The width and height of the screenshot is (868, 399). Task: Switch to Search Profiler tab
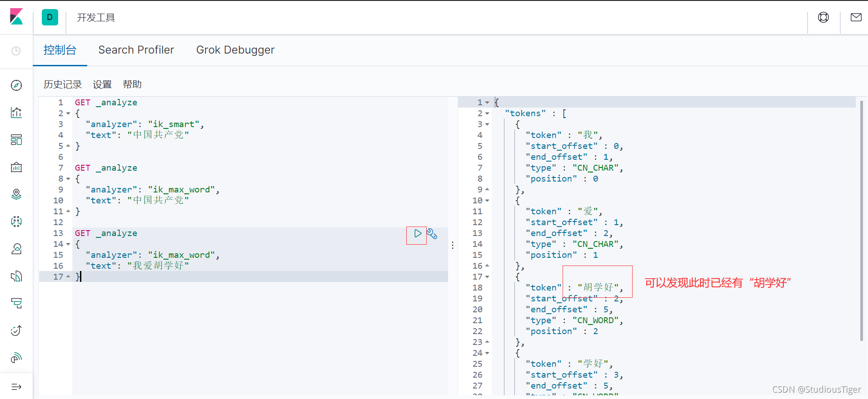click(136, 50)
